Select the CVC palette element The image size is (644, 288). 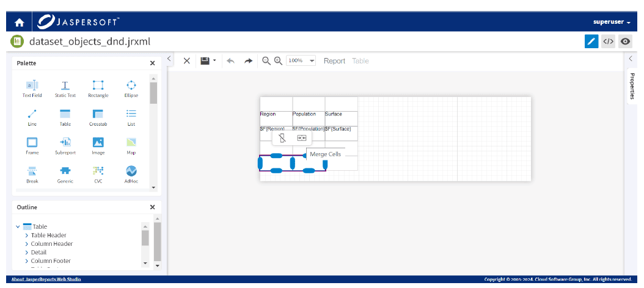[98, 175]
